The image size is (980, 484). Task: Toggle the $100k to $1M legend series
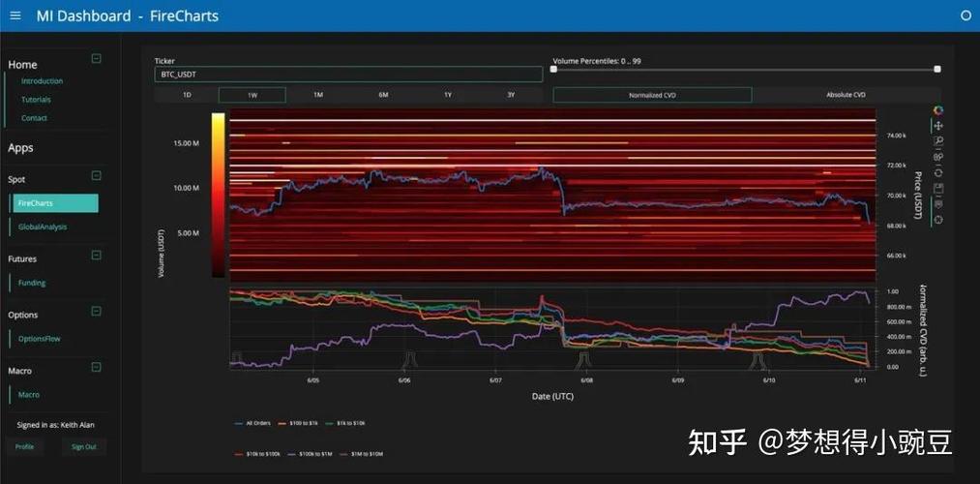(314, 453)
